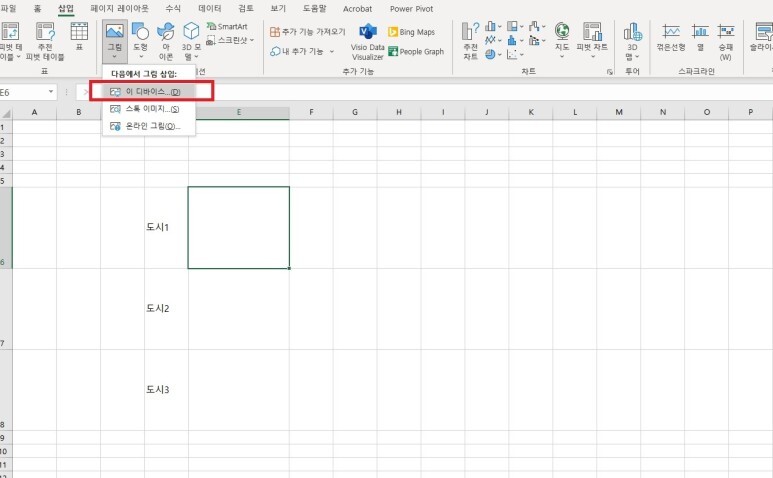This screenshot has width=773, height=478.
Task: Open the Power Pivot tab
Action: pyautogui.click(x=411, y=8)
